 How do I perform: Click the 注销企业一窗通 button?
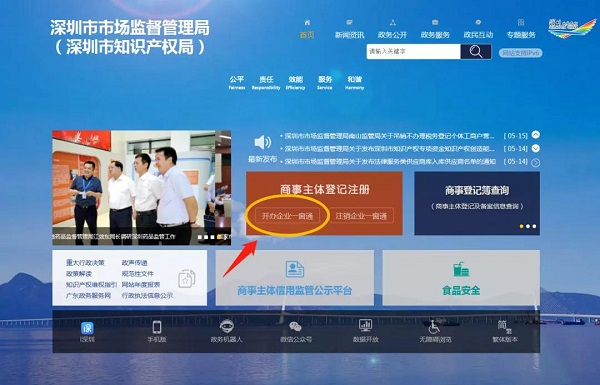[x=361, y=216]
